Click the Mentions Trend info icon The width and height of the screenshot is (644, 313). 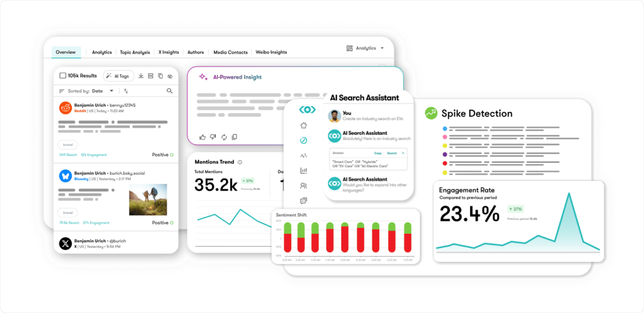tap(239, 162)
